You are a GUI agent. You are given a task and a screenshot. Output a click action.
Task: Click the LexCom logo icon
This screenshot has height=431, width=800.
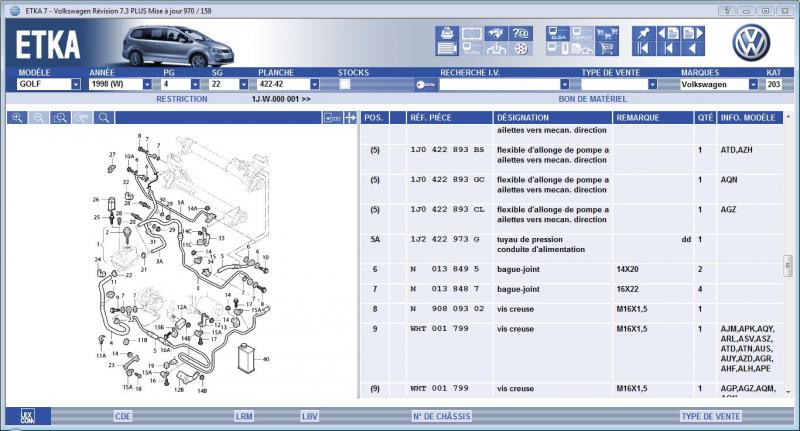pos(28,416)
